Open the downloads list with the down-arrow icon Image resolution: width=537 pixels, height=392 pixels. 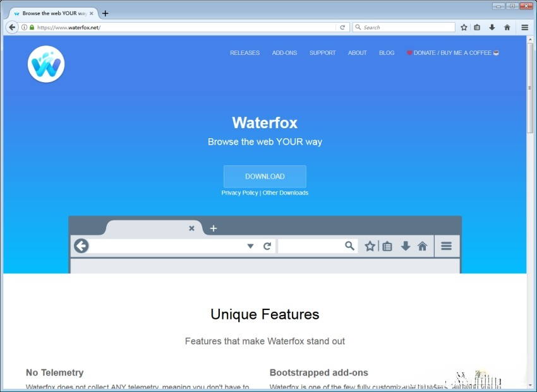tap(492, 27)
